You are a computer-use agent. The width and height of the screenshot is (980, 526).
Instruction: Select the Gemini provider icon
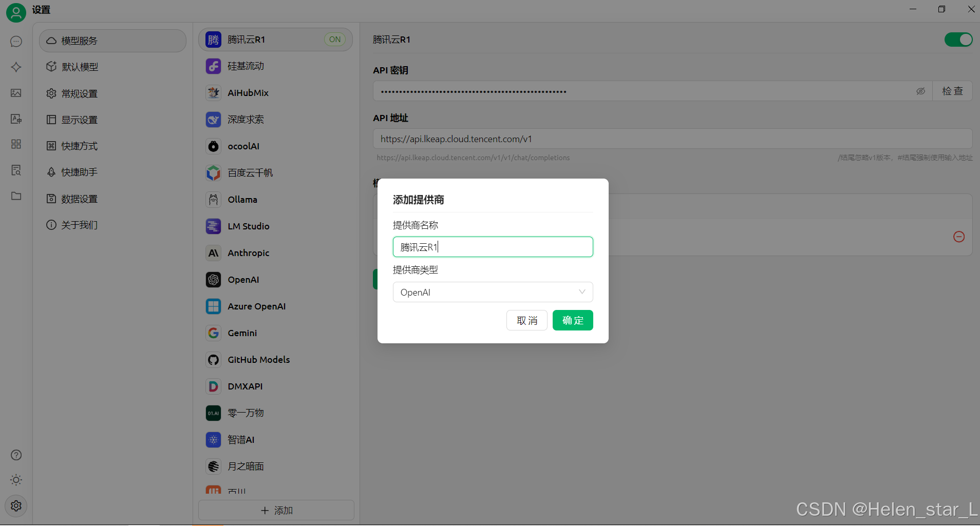tap(213, 333)
